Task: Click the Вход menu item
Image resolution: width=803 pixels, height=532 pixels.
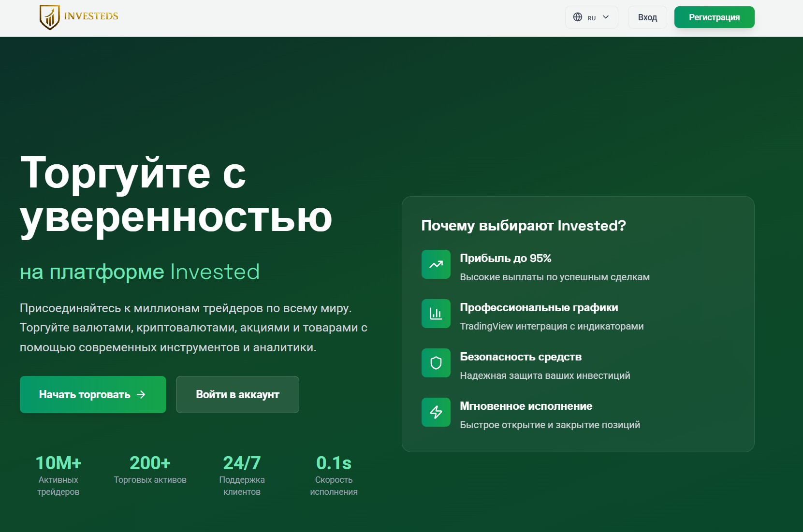Action: pos(647,17)
